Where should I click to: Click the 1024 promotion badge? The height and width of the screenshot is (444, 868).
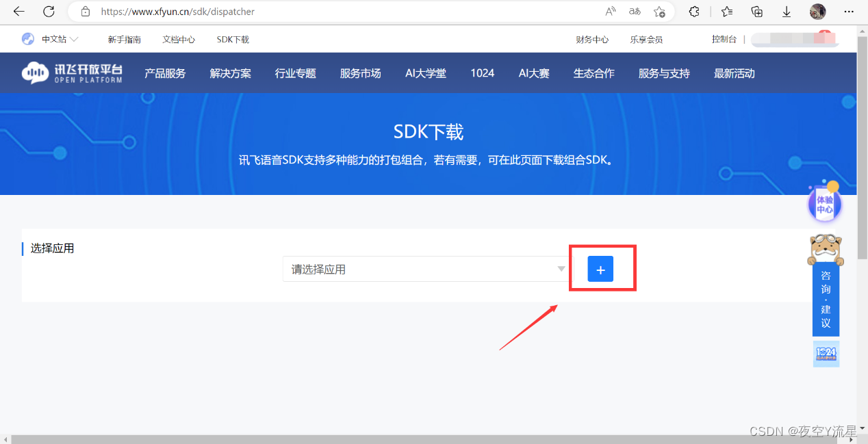point(826,354)
